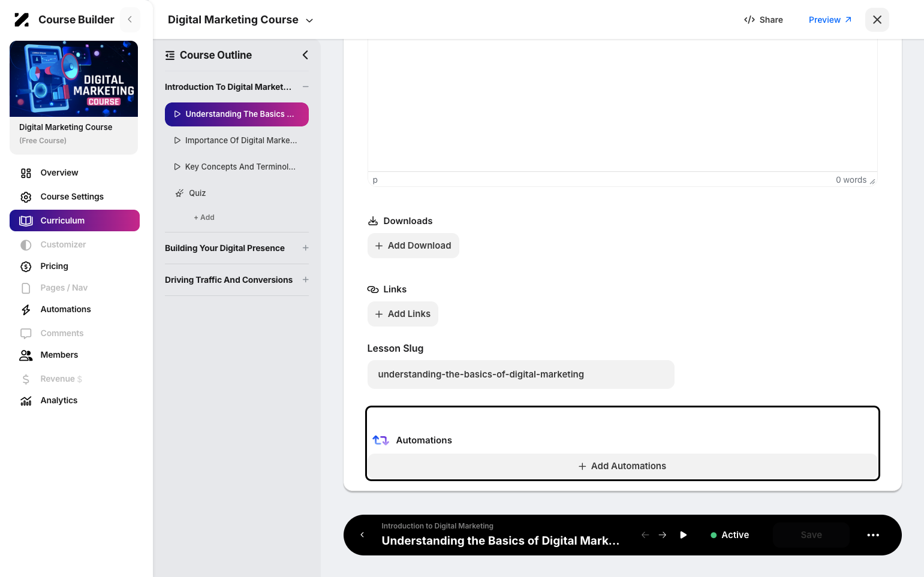Expand the Building Your Digital Presence section
Viewport: 924px width, 577px height.
(306, 248)
